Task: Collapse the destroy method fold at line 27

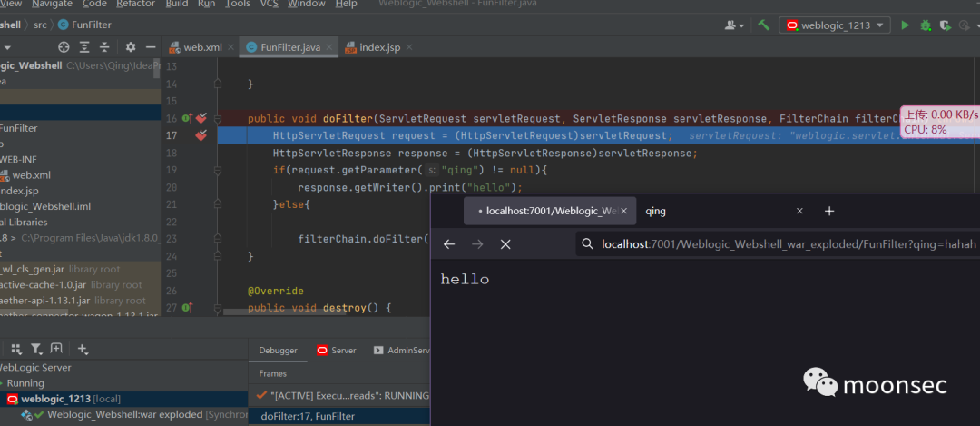Action: (218, 307)
